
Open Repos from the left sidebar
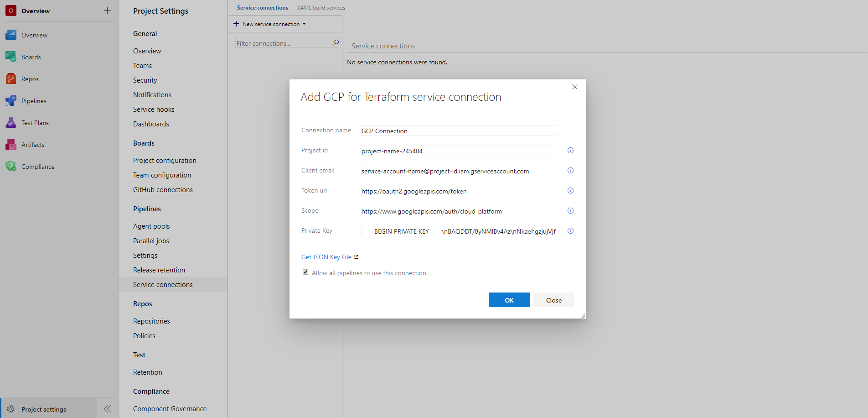(29, 78)
